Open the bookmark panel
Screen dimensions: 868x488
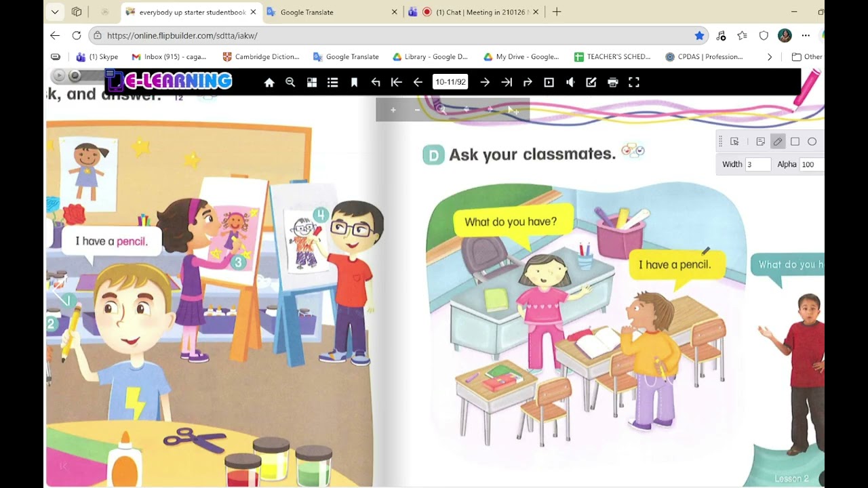[354, 82]
